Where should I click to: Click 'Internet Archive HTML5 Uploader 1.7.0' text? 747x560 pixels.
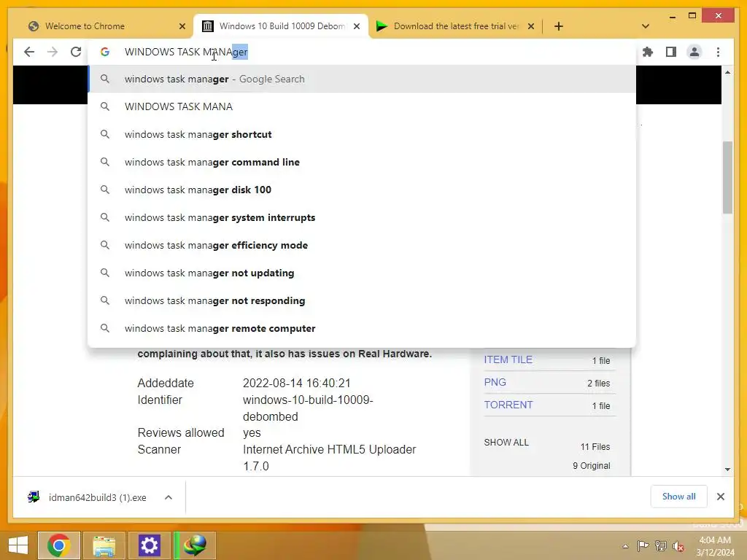click(329, 458)
